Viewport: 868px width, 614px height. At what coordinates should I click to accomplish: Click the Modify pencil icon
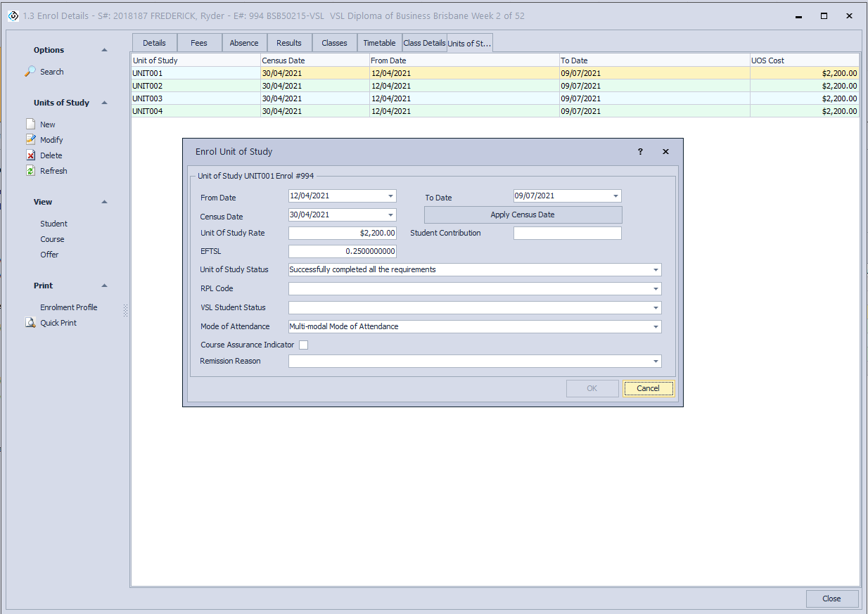[x=31, y=140]
